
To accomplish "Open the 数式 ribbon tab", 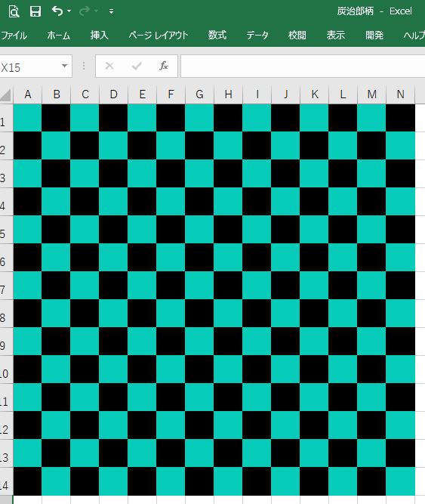I will [x=217, y=35].
